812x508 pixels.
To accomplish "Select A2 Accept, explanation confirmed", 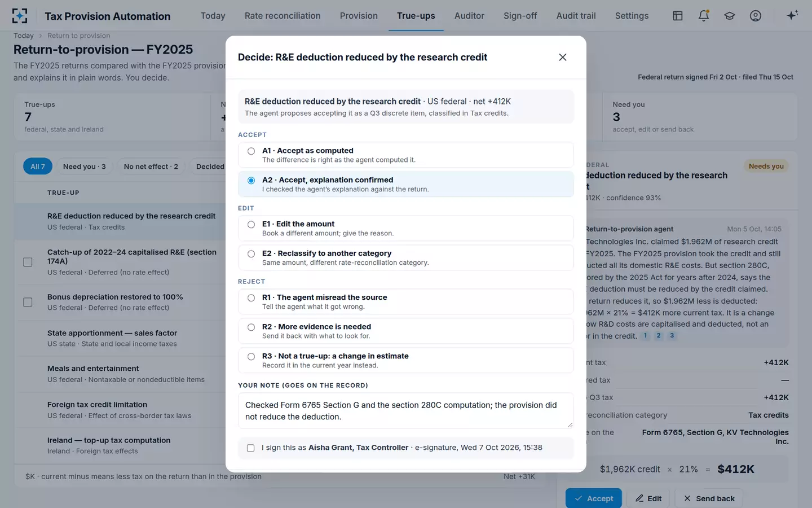I will coord(405,184).
